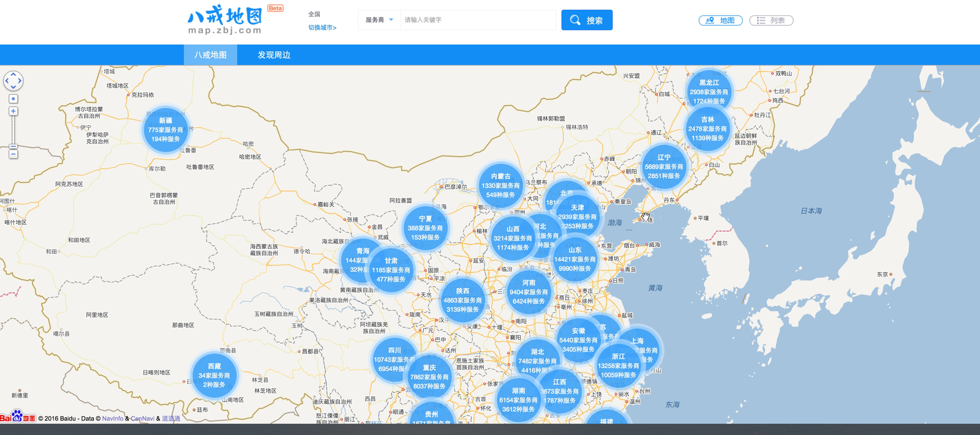The height and width of the screenshot is (435, 980).
Task: Click the 平壤 city label on map
Action: pos(703,218)
